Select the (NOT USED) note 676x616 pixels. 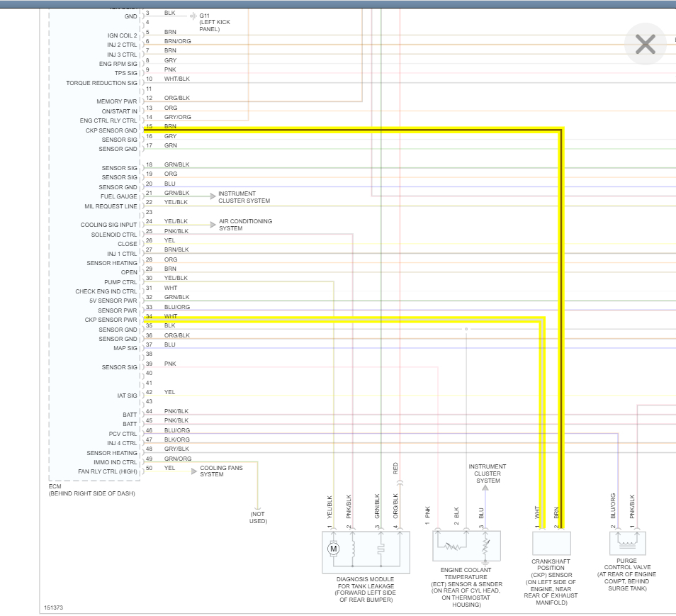click(x=258, y=517)
